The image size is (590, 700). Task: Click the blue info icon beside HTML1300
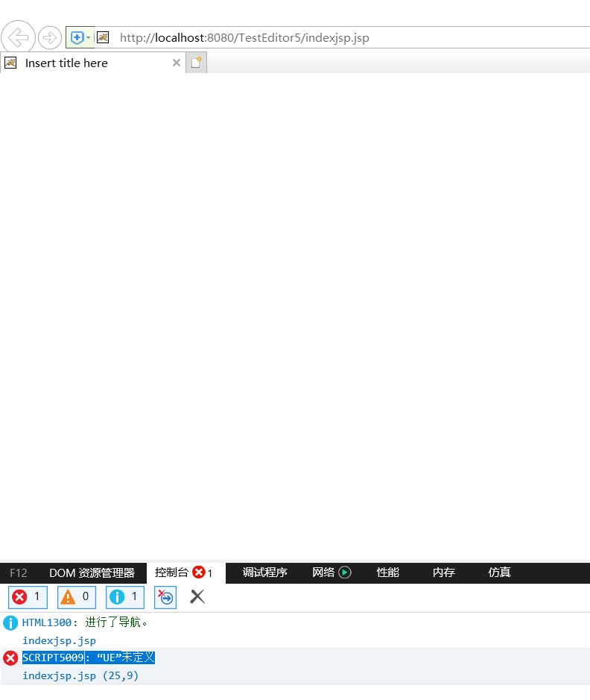[x=10, y=622]
